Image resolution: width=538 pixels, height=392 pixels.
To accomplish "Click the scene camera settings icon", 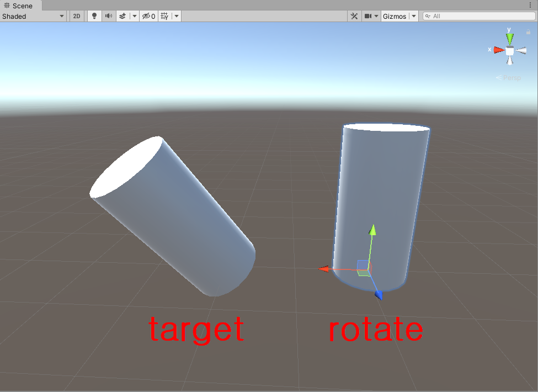I will pos(368,16).
